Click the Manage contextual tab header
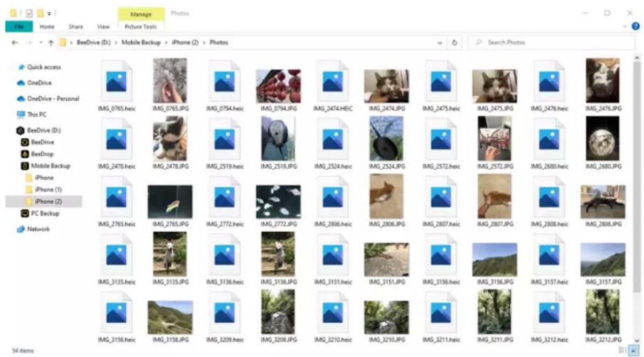 [141, 14]
